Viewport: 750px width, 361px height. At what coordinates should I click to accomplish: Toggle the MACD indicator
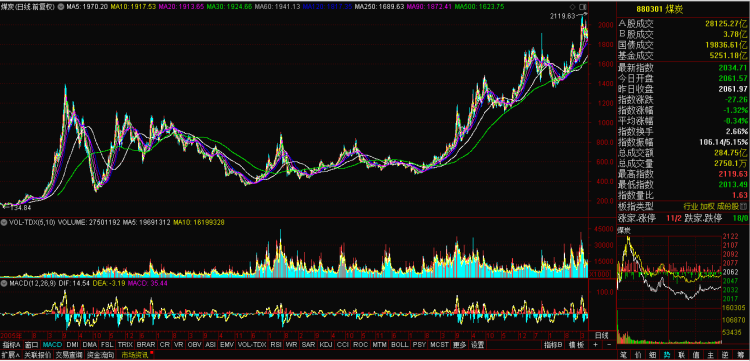[x=52, y=345]
